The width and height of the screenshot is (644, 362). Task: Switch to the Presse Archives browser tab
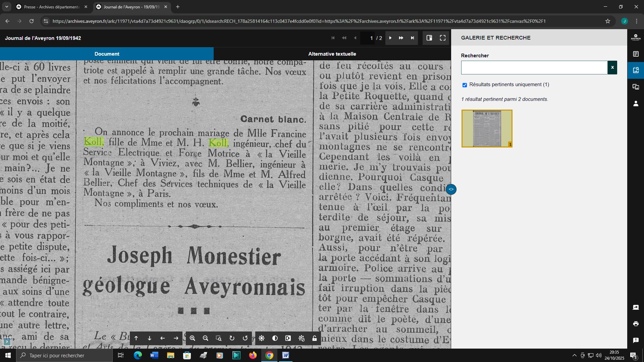click(51, 7)
